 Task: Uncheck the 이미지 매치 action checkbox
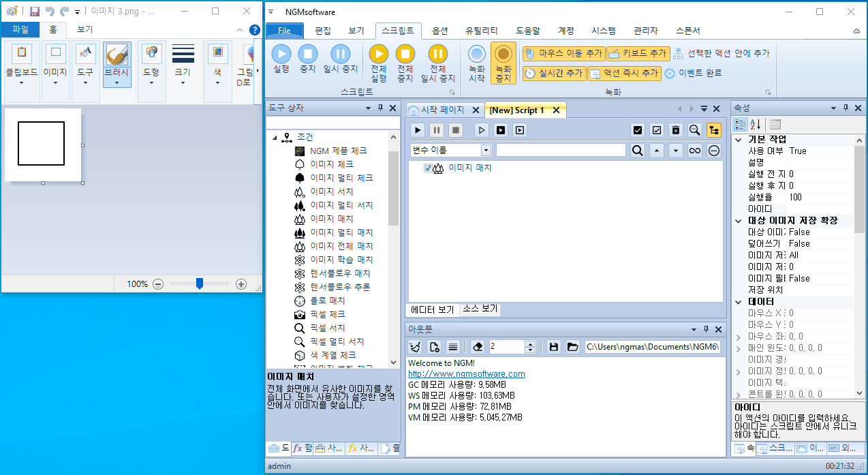click(x=428, y=168)
